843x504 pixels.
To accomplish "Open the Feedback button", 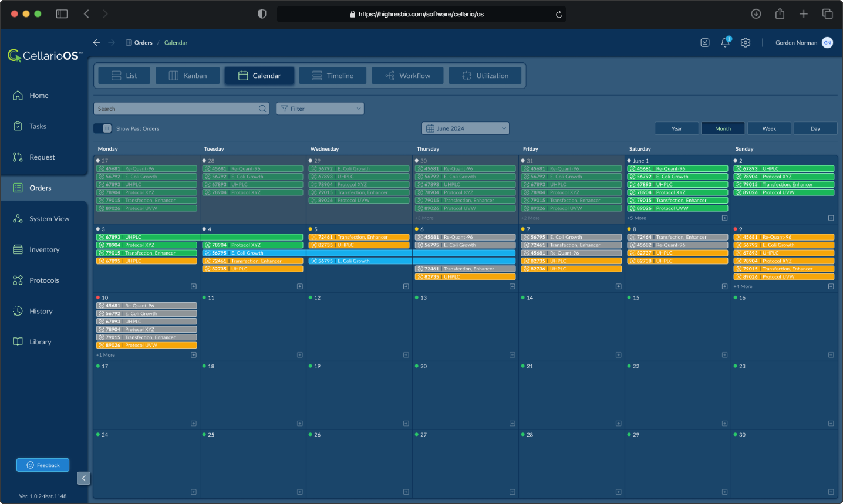I will pyautogui.click(x=42, y=465).
